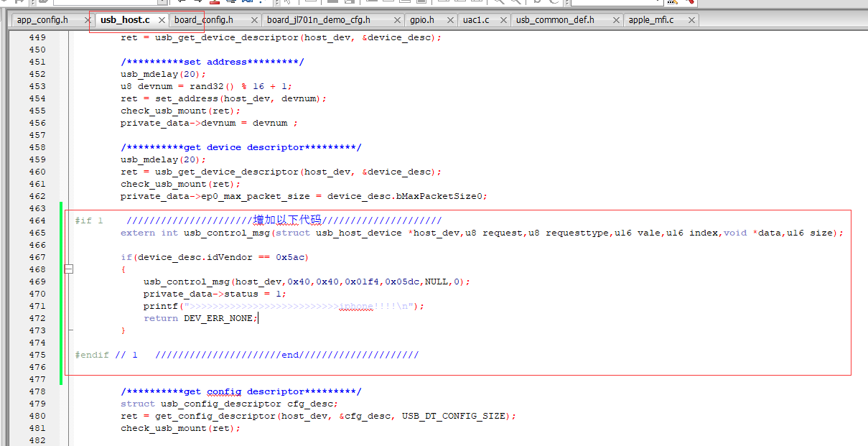The width and height of the screenshot is (868, 446).
Task: Click the 'ret = set_address(host_dev, devnum);' line
Action: coord(224,98)
